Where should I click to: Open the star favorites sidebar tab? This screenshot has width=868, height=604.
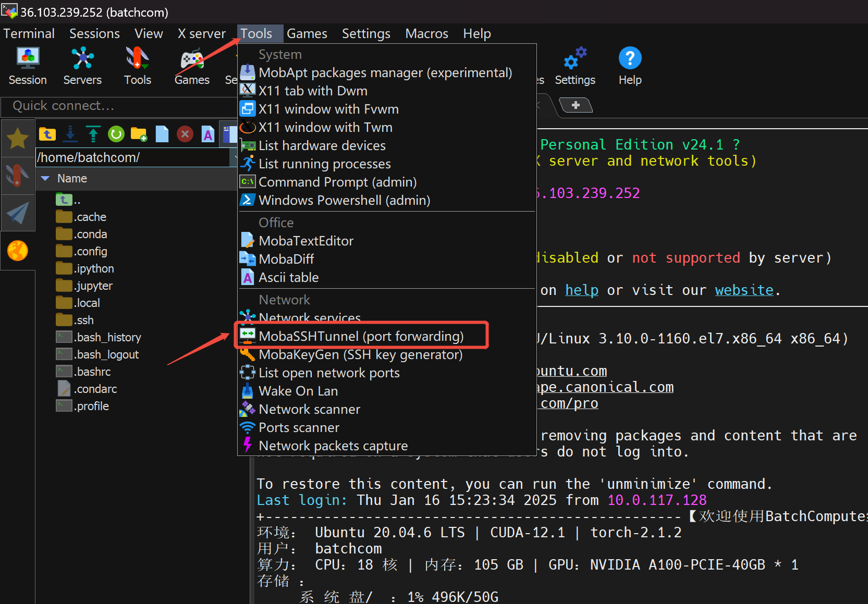tap(18, 139)
